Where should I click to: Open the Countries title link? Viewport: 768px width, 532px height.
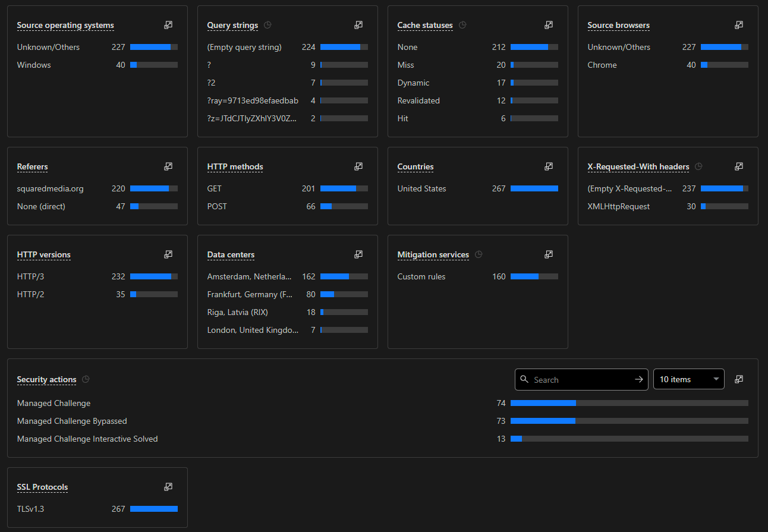[x=416, y=167]
